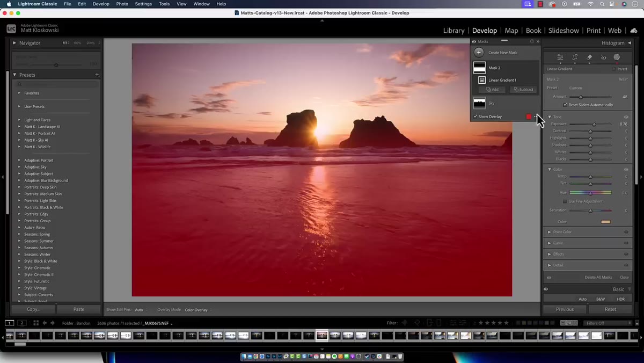
Task: Select the Sky mask thumbnail
Action: (479, 103)
